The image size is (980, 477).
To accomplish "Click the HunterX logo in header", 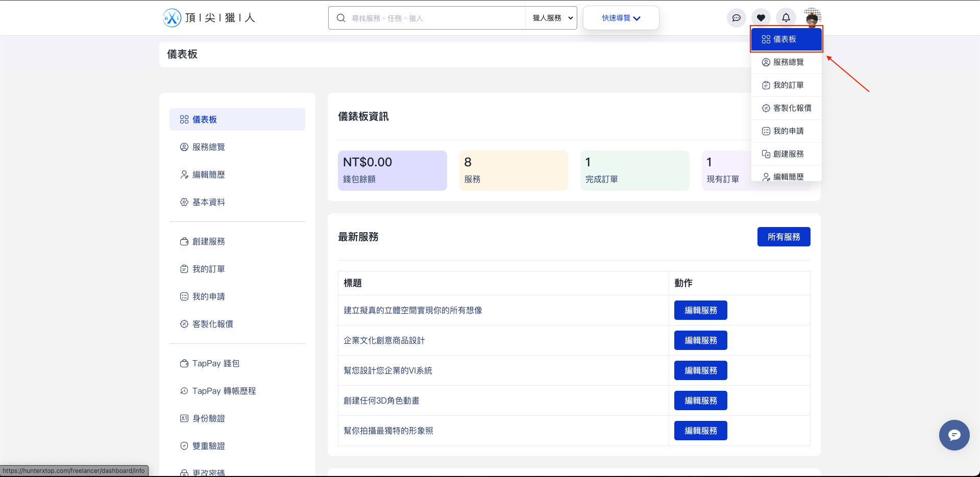I will (209, 18).
